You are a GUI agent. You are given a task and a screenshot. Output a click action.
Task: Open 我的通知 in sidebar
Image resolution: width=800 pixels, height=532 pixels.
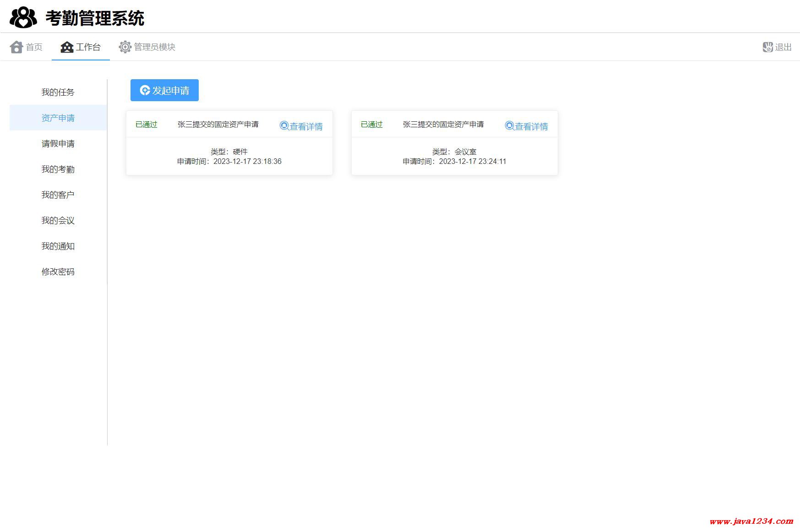point(58,246)
